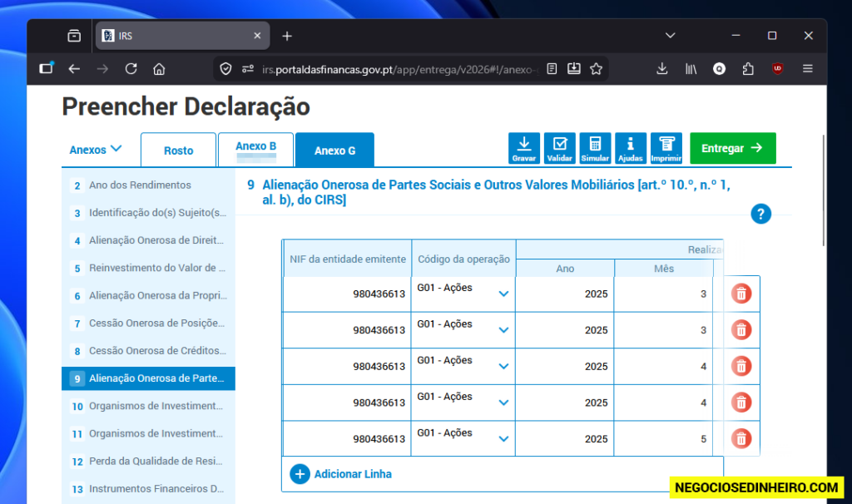The width and height of the screenshot is (852, 504).
Task: Click the Adicionar Linha link
Action: pyautogui.click(x=353, y=474)
